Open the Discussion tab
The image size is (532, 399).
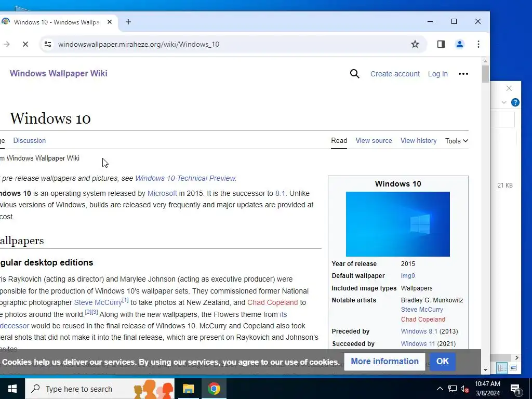[30, 140]
